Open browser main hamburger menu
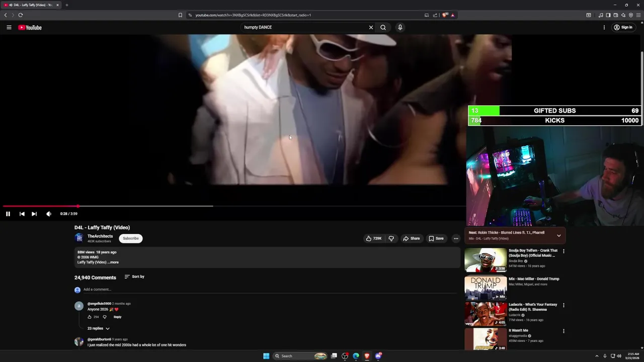 point(638,15)
